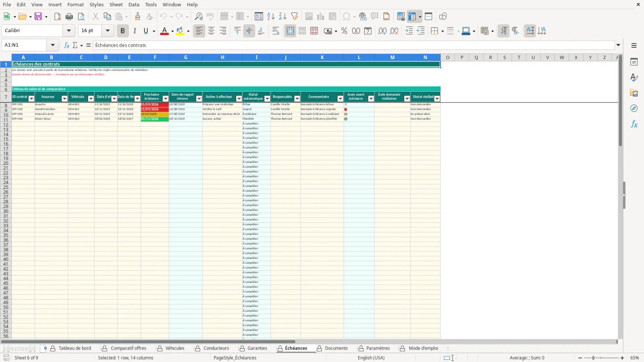Open Print Preview toggle
644x362 pixels.
[x=81, y=16]
